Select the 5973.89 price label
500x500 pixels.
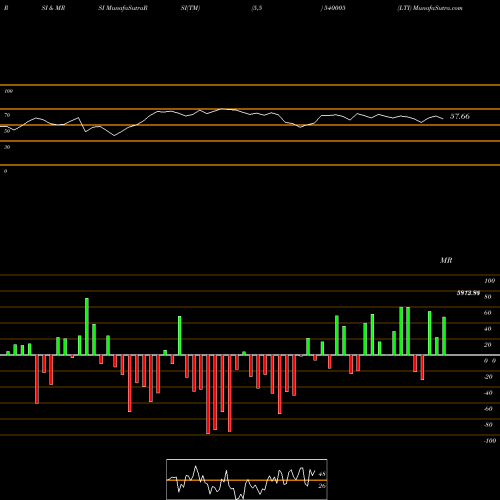tap(468, 293)
